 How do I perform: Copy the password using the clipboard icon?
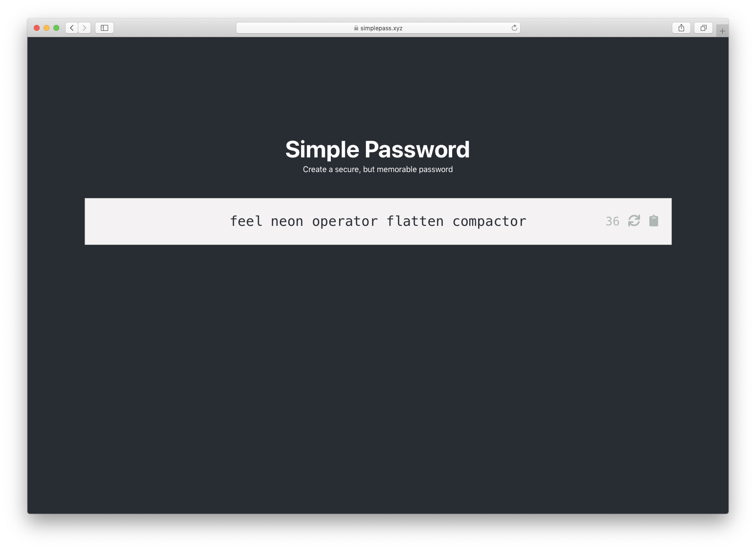654,221
